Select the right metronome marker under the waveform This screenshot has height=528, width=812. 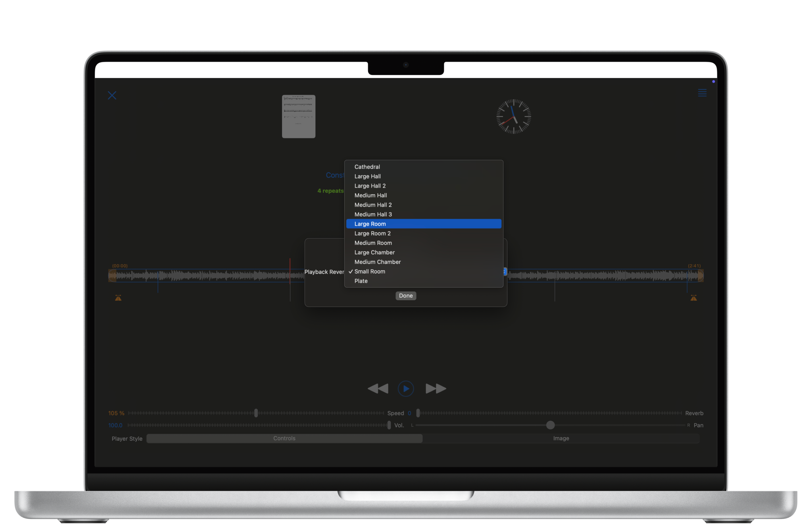(693, 297)
